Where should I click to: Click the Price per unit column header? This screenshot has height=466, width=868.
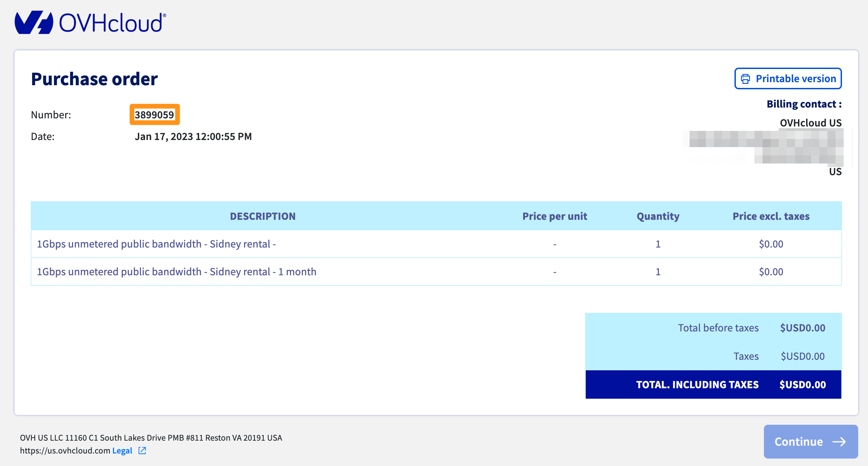point(555,216)
